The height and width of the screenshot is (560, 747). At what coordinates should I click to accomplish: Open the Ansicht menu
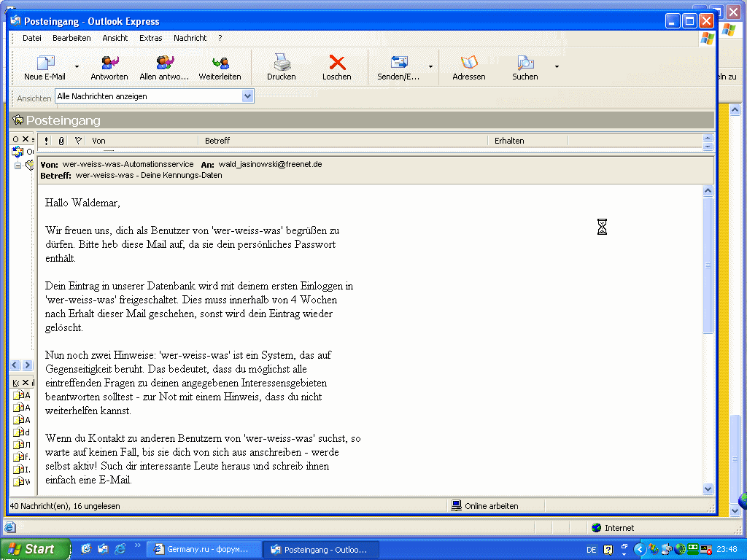point(115,38)
